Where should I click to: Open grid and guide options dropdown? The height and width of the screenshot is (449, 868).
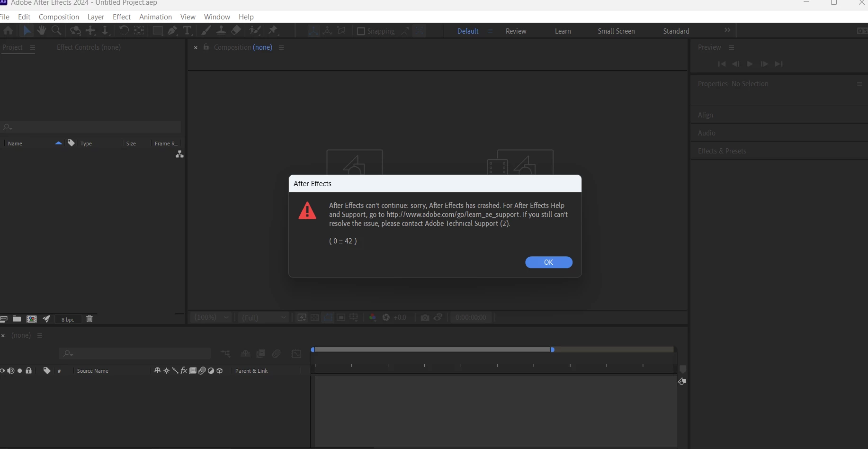click(354, 317)
